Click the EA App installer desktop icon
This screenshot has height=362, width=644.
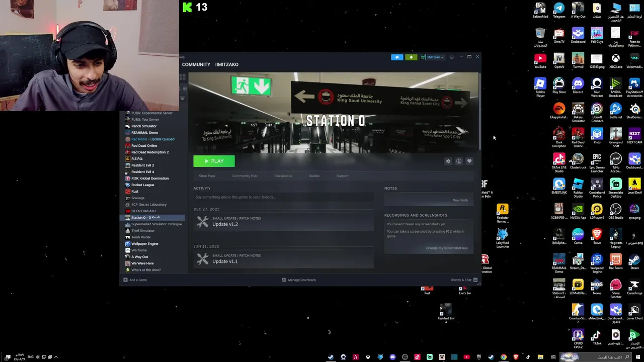559,111
